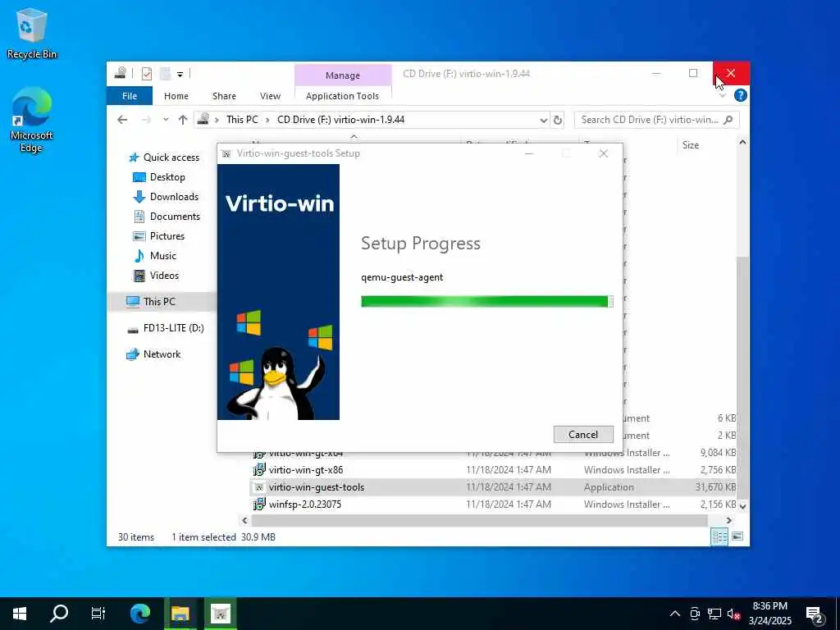Click the vertical scrollbar of file list

tap(742, 377)
